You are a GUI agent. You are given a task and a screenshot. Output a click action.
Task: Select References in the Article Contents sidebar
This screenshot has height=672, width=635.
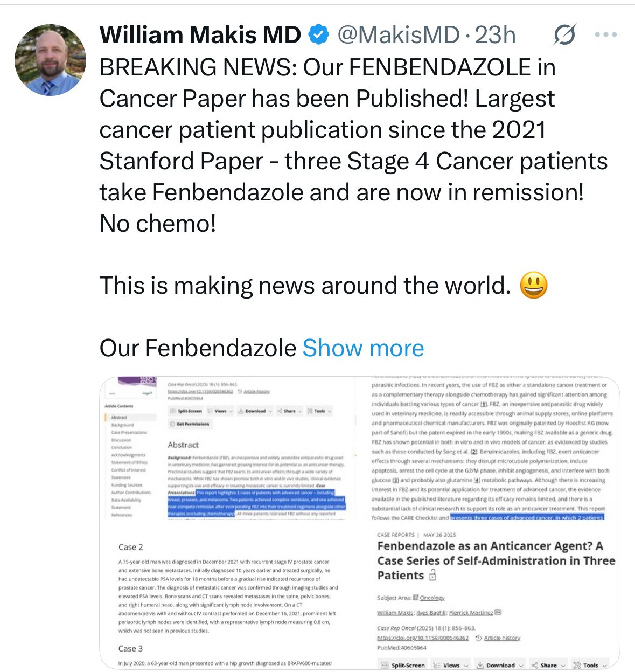click(x=122, y=515)
